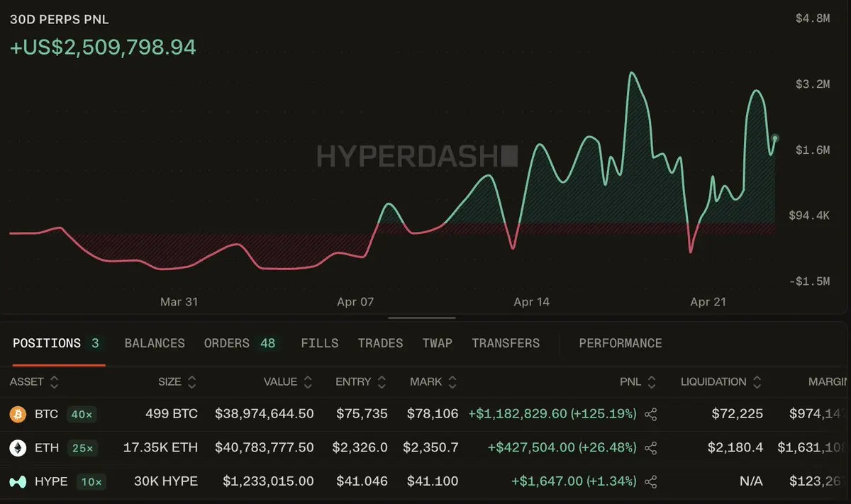Click ETH liquidation price $2,180.4
The image size is (851, 504).
735,448
